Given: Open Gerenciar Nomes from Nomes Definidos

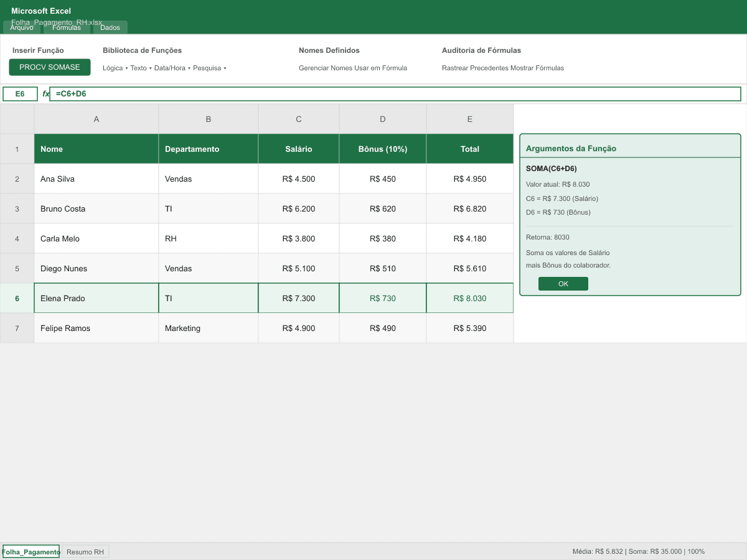Looking at the screenshot, I should (x=324, y=68).
